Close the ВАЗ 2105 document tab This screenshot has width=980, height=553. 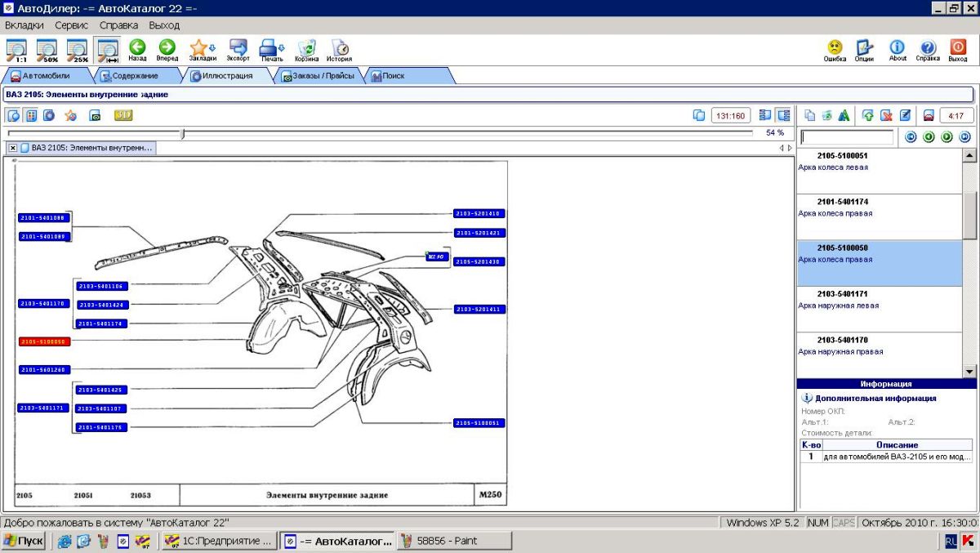coord(13,148)
